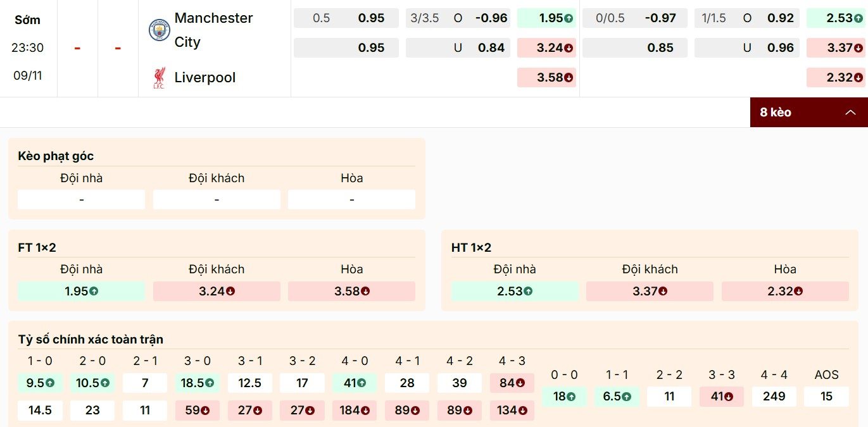Click the 8 kèo button
This screenshot has height=427, width=868.
[x=776, y=113]
